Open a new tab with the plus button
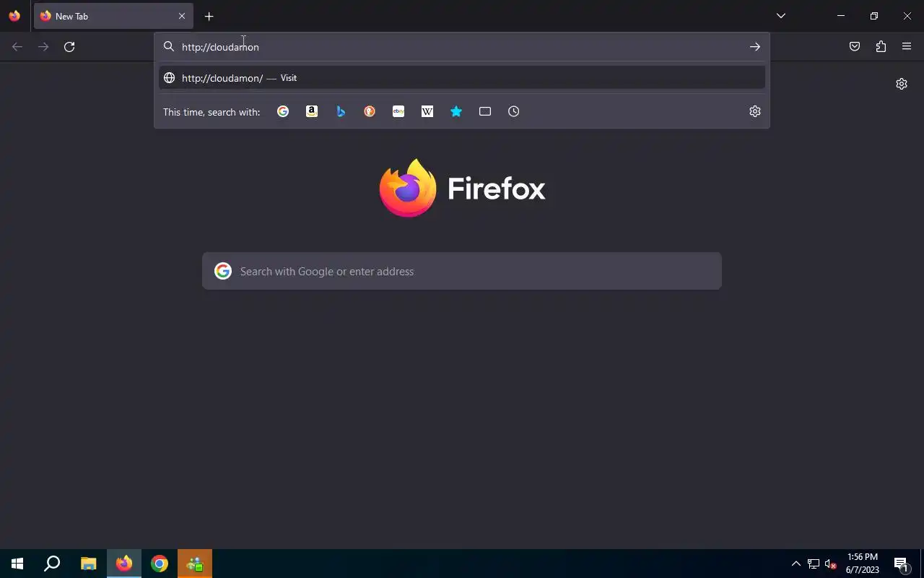This screenshot has height=578, width=924. [209, 16]
